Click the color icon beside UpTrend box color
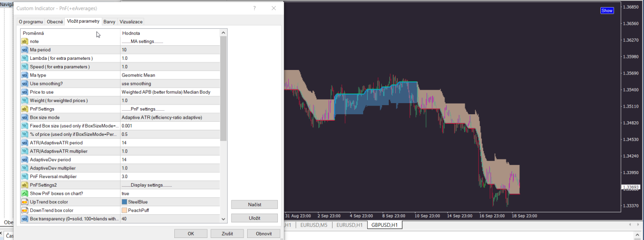The width and height of the screenshot is (644, 240). (x=25, y=202)
